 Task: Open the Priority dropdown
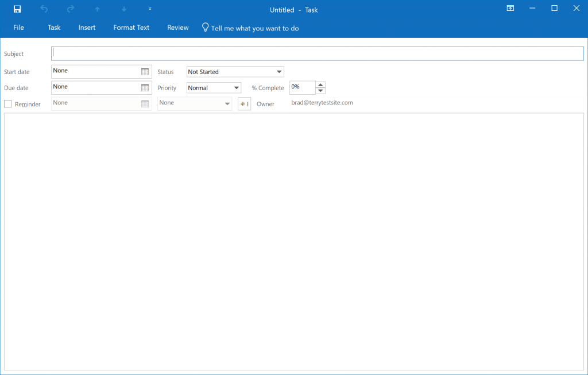(235, 87)
